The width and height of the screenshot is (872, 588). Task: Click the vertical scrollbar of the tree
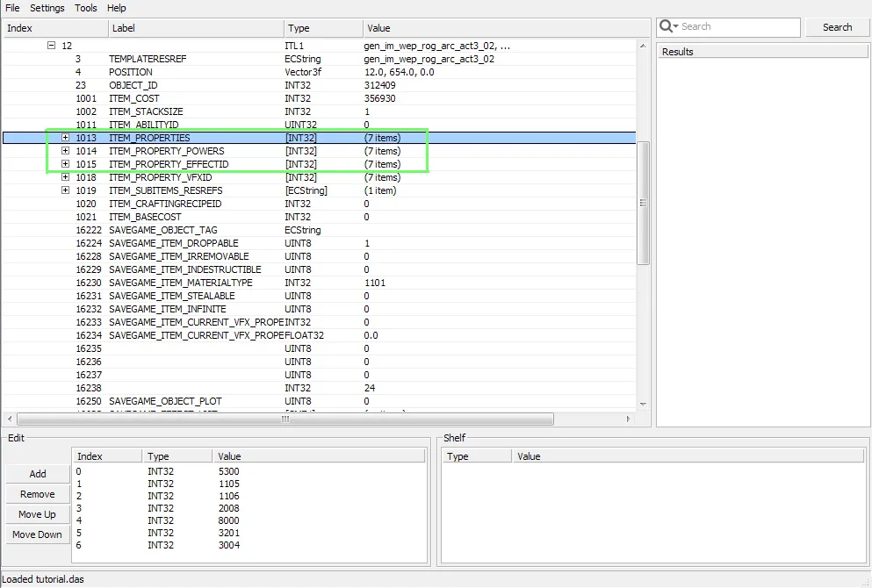click(644, 202)
